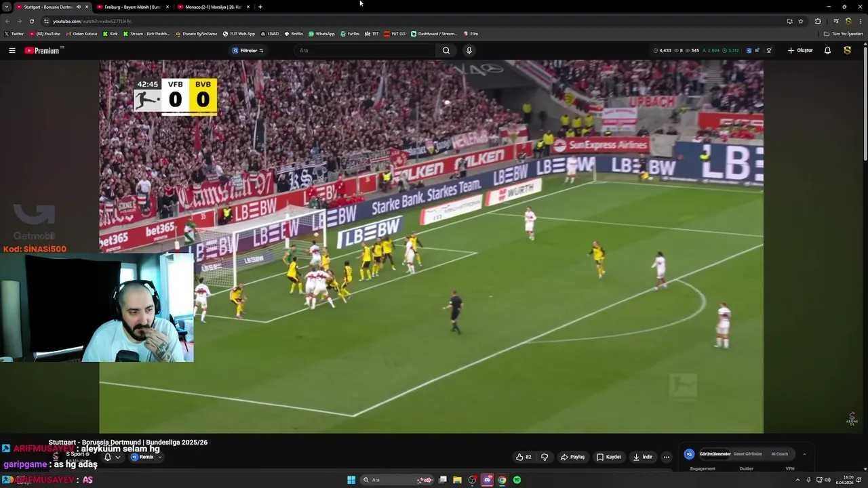Search with the magnifier button
Image resolution: width=868 pixels, height=488 pixels.
[446, 50]
